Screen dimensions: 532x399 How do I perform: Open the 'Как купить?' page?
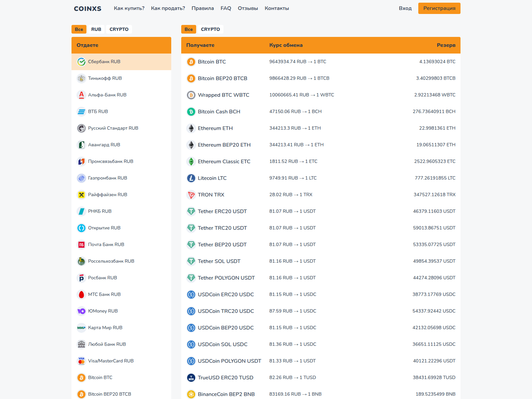(x=129, y=8)
